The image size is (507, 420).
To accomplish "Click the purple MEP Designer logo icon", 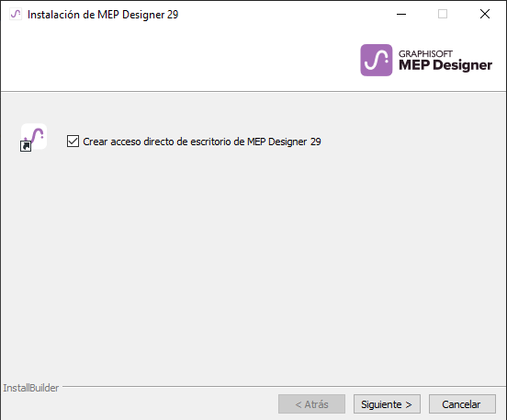I will pyautogui.click(x=376, y=60).
